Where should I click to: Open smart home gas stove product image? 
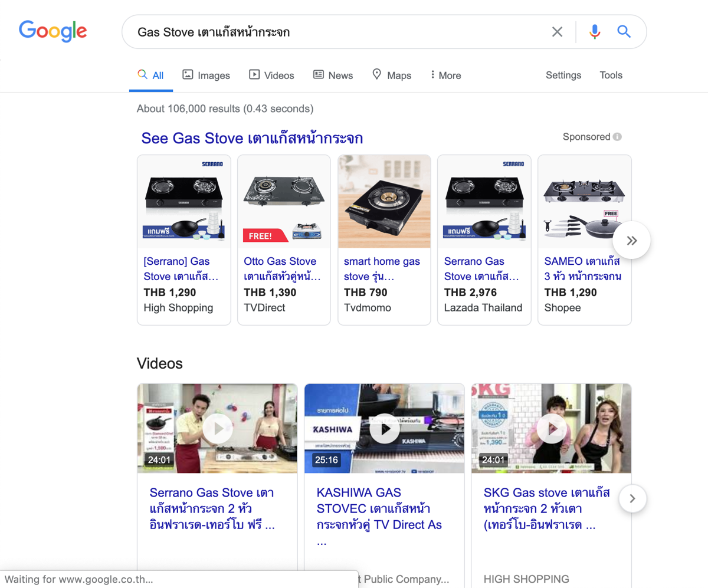tap(384, 202)
